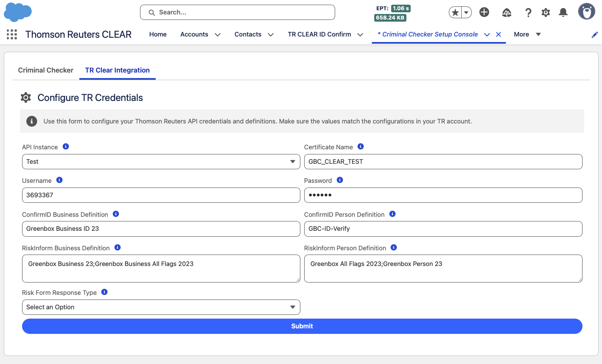Show help for Certificate Name
This screenshot has height=364, width=602.
point(361,146)
